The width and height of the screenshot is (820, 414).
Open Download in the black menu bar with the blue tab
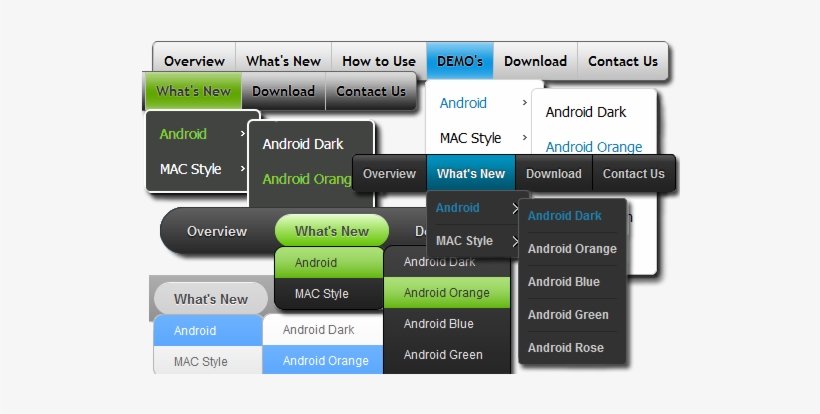[553, 174]
